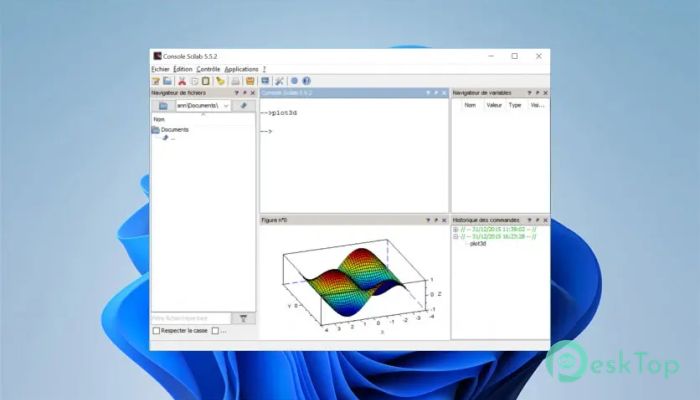Viewport: 700px width, 400px height.
Task: Click help icon on Navigateur de variables panel
Action: 529,93
